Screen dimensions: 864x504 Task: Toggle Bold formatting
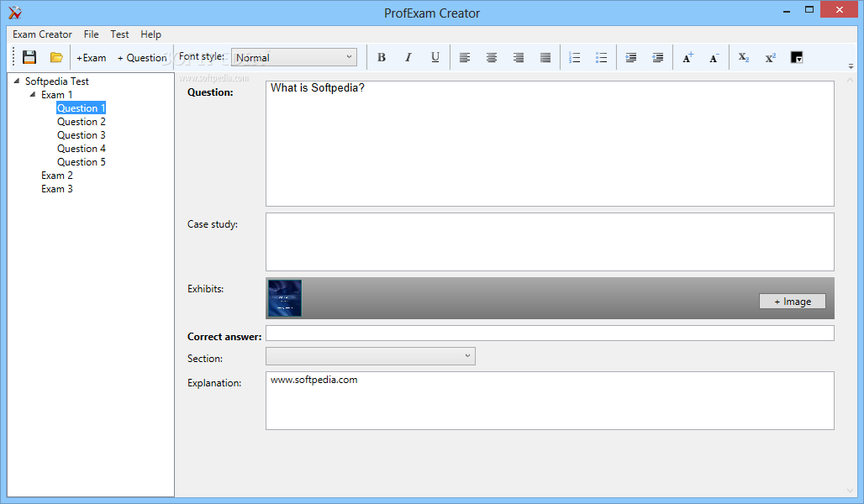[x=382, y=57]
